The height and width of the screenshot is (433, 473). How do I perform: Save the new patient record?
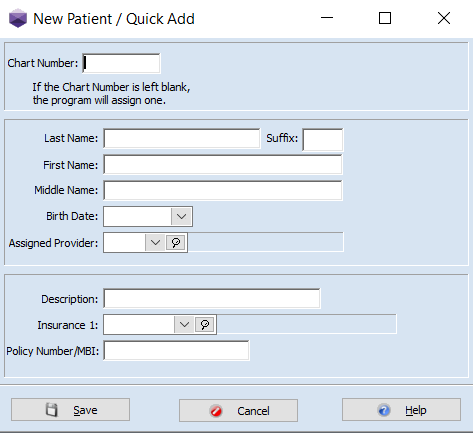(70, 410)
